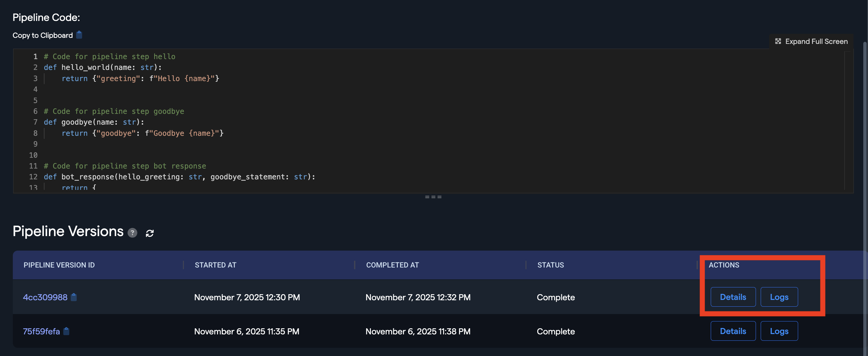Copy version ID 4cc309988 to clipboard
The height and width of the screenshot is (356, 868).
point(74,297)
